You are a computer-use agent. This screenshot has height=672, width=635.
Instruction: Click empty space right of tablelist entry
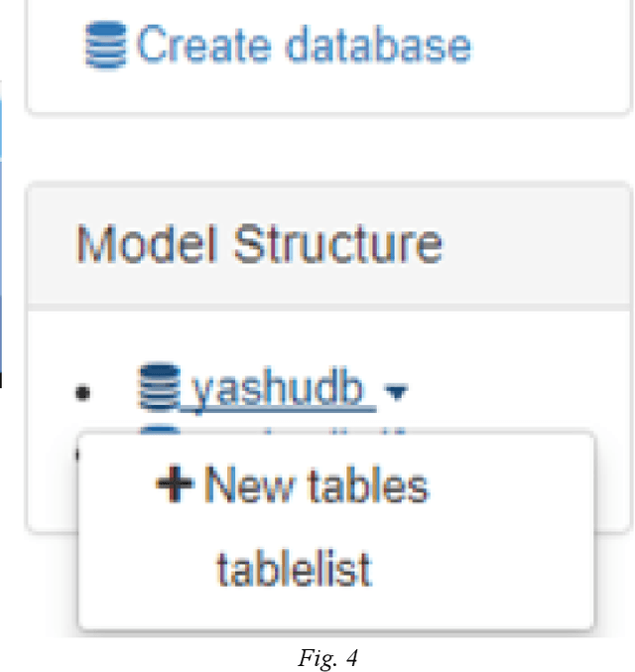pos(486,570)
